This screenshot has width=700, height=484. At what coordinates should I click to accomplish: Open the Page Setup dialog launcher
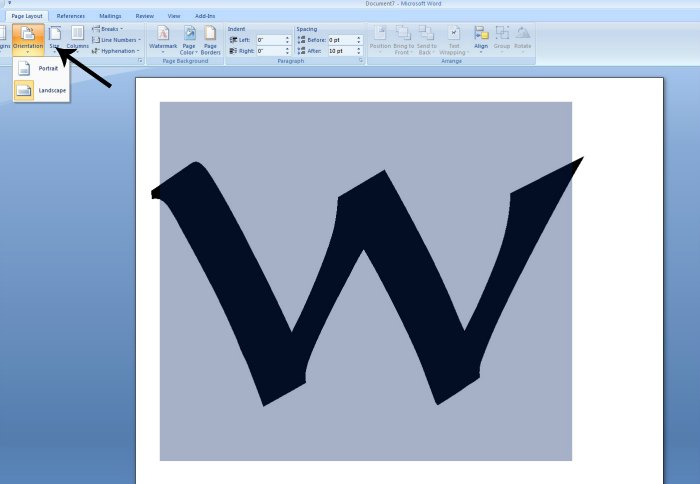pyautogui.click(x=140, y=61)
